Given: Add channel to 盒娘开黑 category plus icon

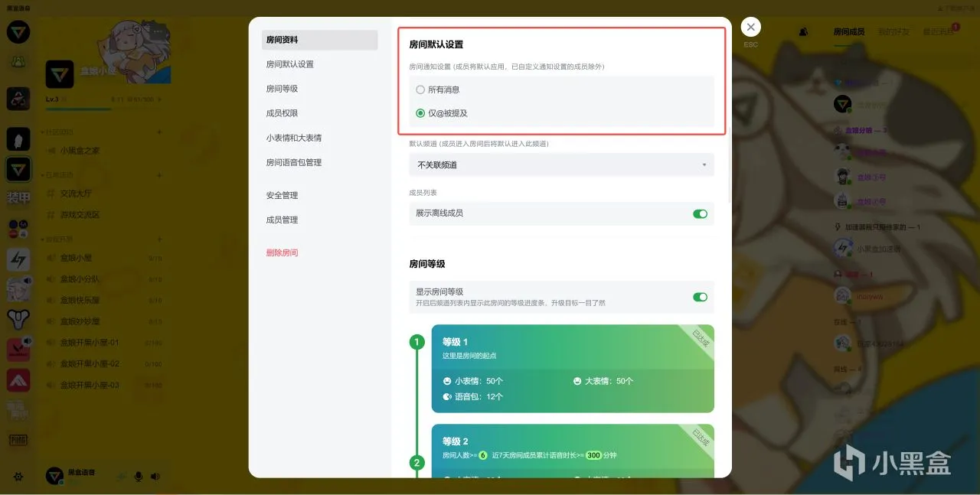Looking at the screenshot, I should (159, 239).
